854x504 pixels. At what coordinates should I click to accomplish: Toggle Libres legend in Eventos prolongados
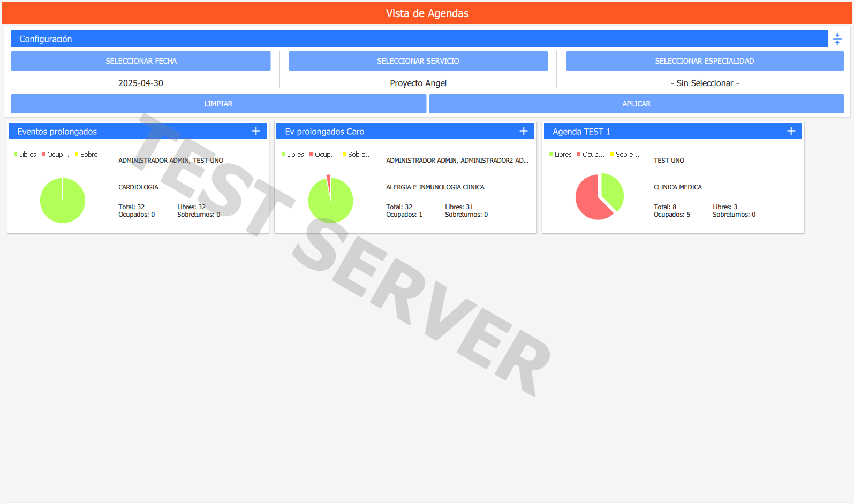point(25,155)
